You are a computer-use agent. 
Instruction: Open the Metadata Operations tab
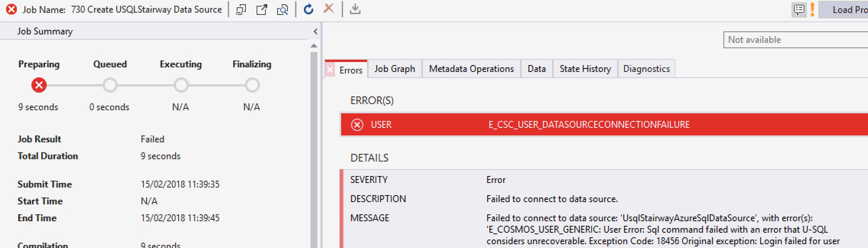tap(471, 69)
